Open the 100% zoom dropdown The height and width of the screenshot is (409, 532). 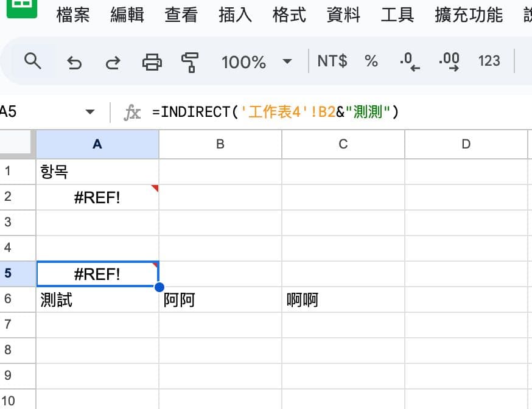tap(256, 61)
